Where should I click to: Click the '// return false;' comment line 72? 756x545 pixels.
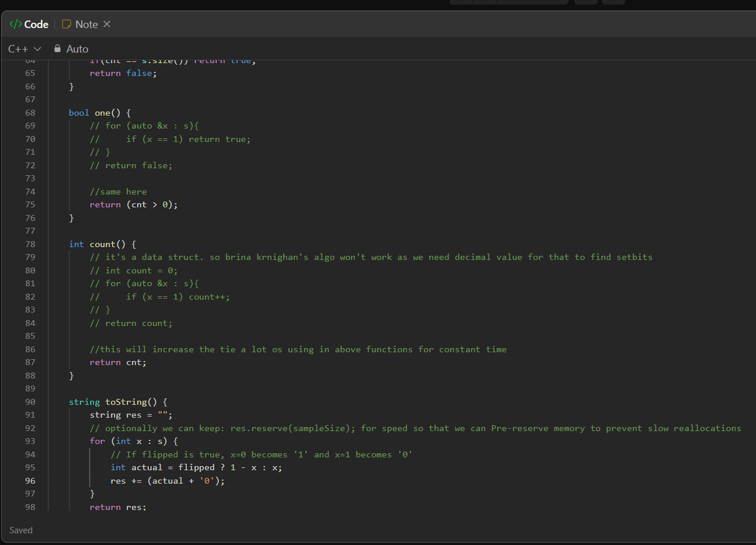[x=131, y=165]
